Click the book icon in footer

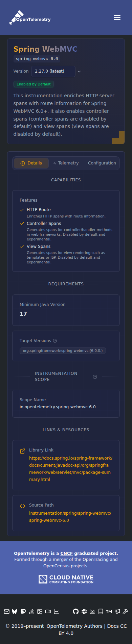[101, 611]
